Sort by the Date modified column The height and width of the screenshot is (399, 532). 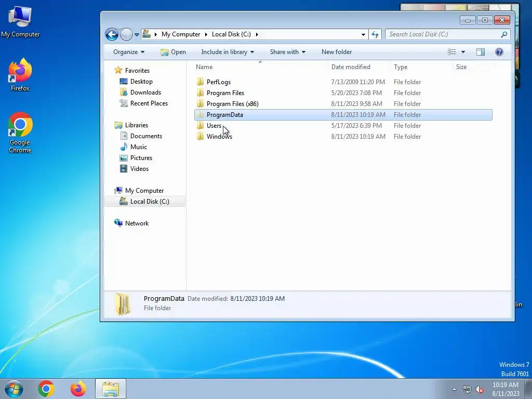[x=360, y=67]
